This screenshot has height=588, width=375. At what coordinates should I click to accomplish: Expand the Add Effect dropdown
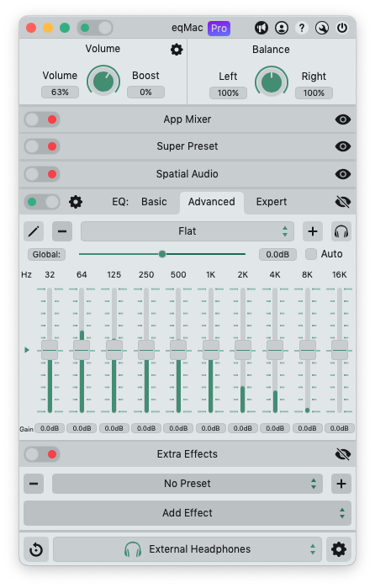187,513
